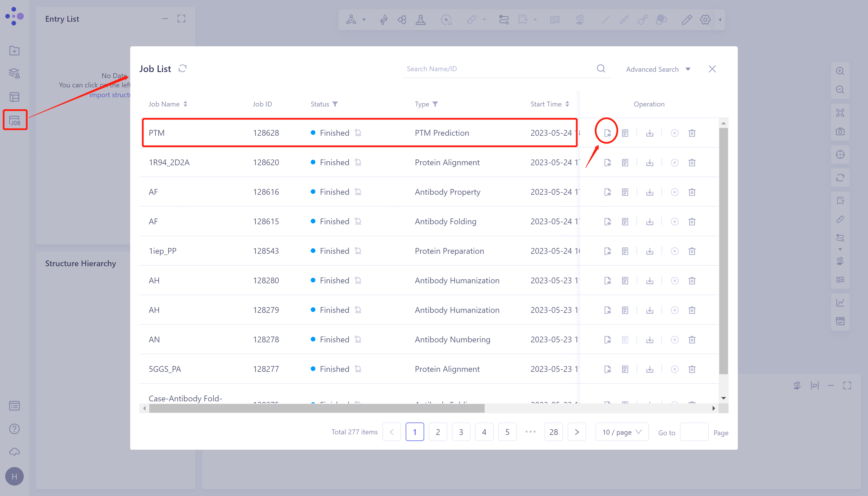Image resolution: width=868 pixels, height=496 pixels.
Task: Click the horizontal scrollbar of job table
Action: coord(317,408)
